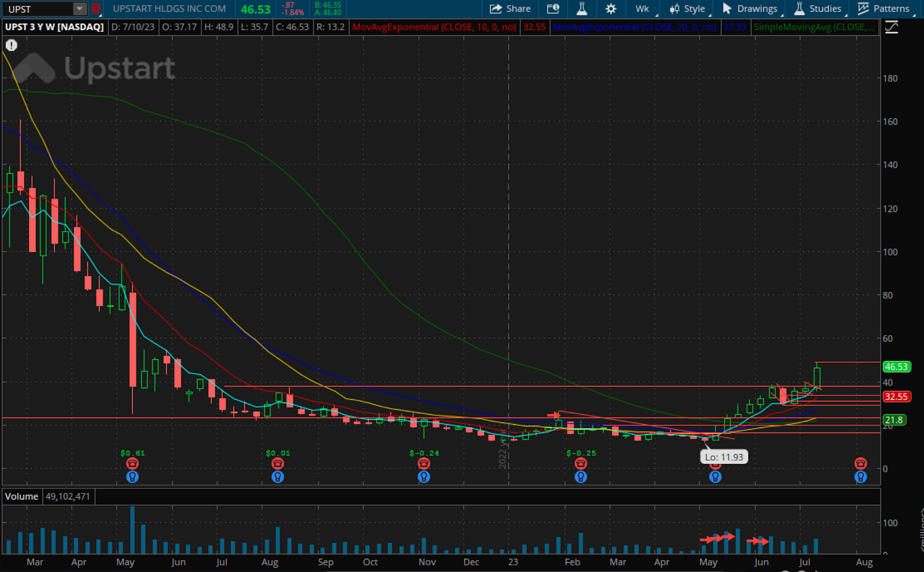This screenshot has height=572, width=924.
Task: Expand the symbol dropdown arrow next to UPST
Action: (79, 9)
